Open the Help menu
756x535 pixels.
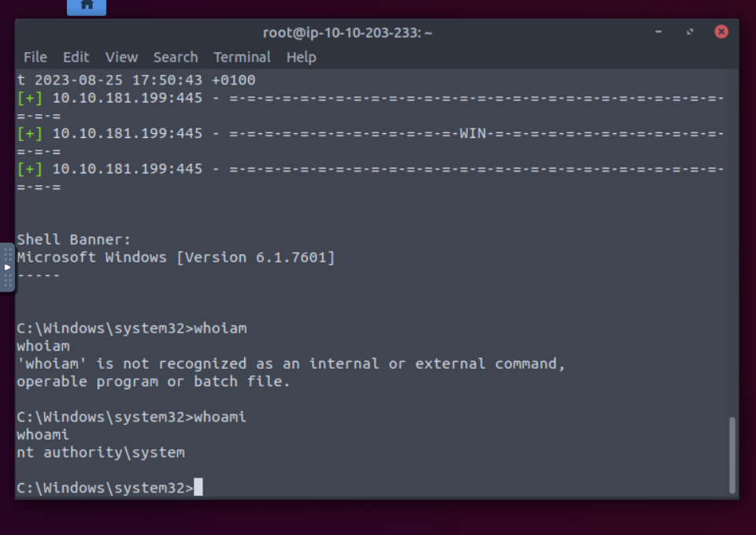[x=302, y=57]
